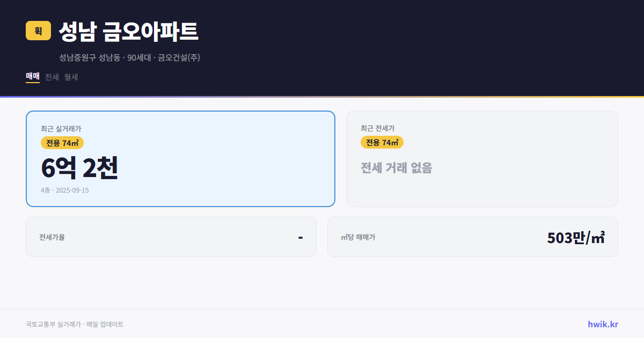Open the hwik.kr link
Screen dimensions: 644x338
point(602,324)
